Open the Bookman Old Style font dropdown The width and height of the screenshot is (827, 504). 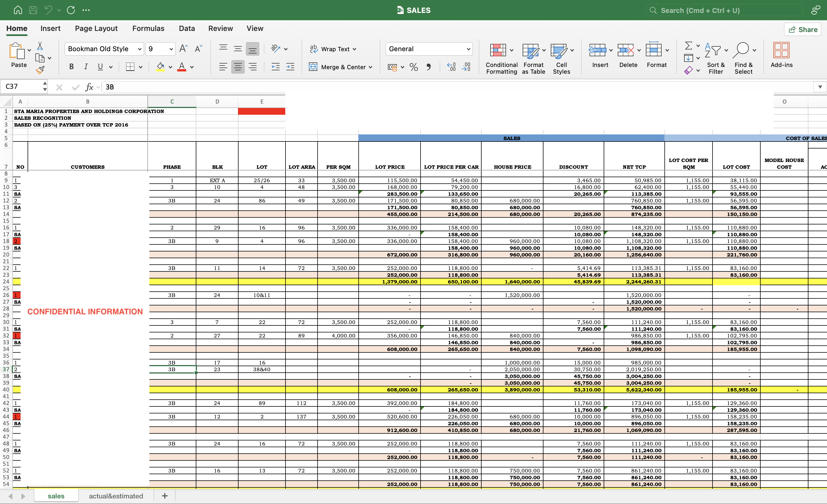pos(140,49)
